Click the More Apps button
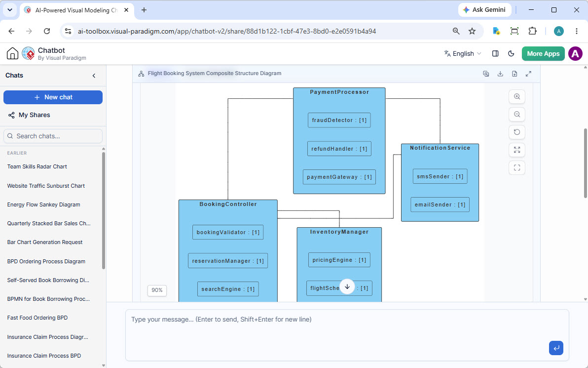 tap(543, 54)
